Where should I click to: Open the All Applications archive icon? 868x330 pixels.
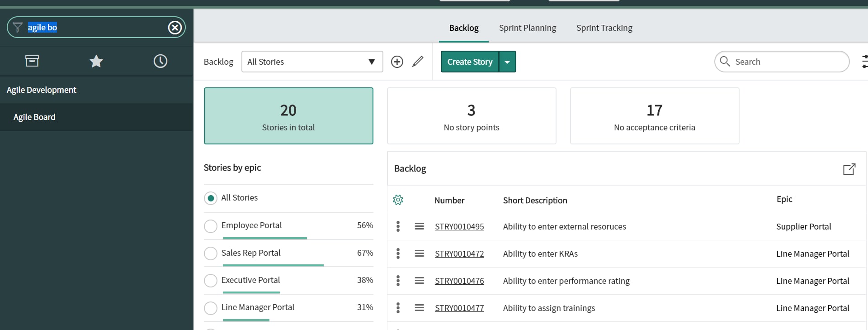(x=32, y=61)
